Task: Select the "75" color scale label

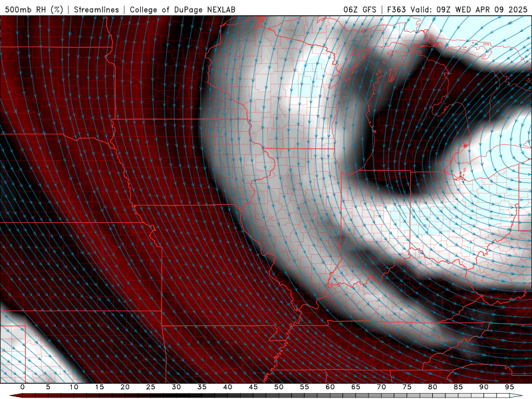Action: 407,387
